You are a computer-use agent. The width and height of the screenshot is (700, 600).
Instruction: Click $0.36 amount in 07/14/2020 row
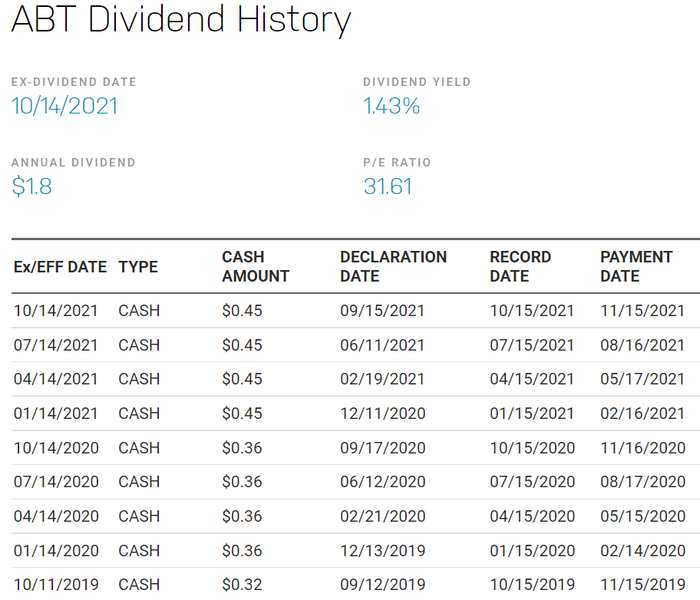(243, 482)
